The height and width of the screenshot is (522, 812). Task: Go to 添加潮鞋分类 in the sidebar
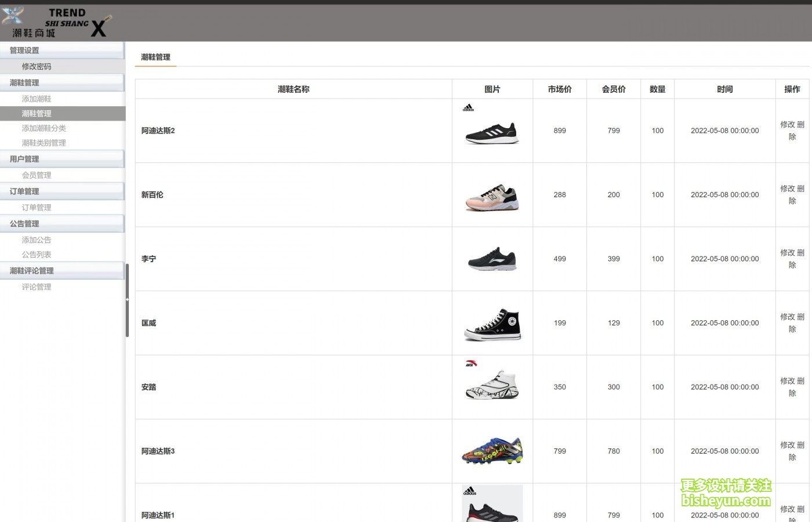click(x=44, y=128)
